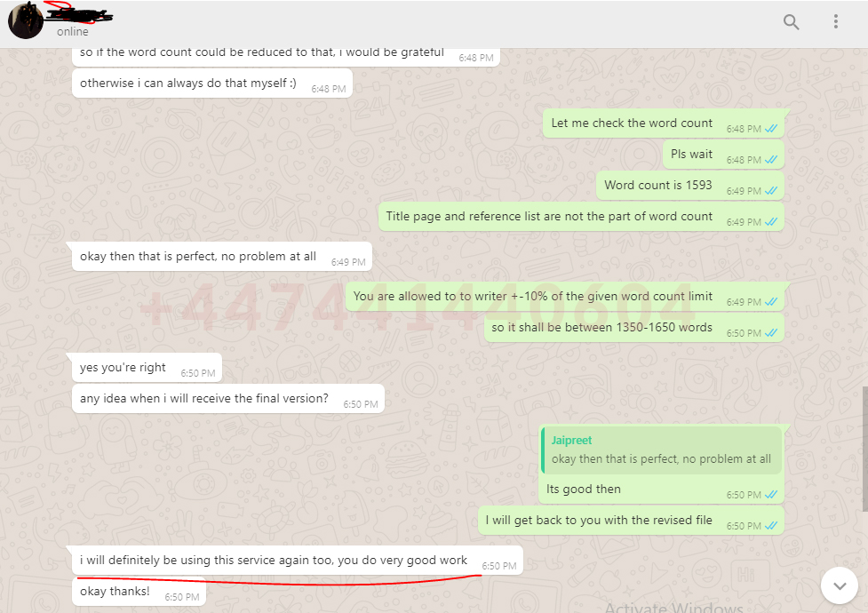Click read ticks on "Let me check the word count"
The width and height of the screenshot is (868, 613).
click(771, 129)
